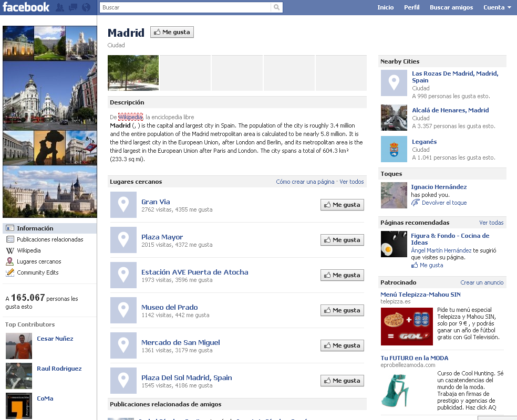Open friend requests icon in header
Screen dimensions: 517x420
[60, 7]
